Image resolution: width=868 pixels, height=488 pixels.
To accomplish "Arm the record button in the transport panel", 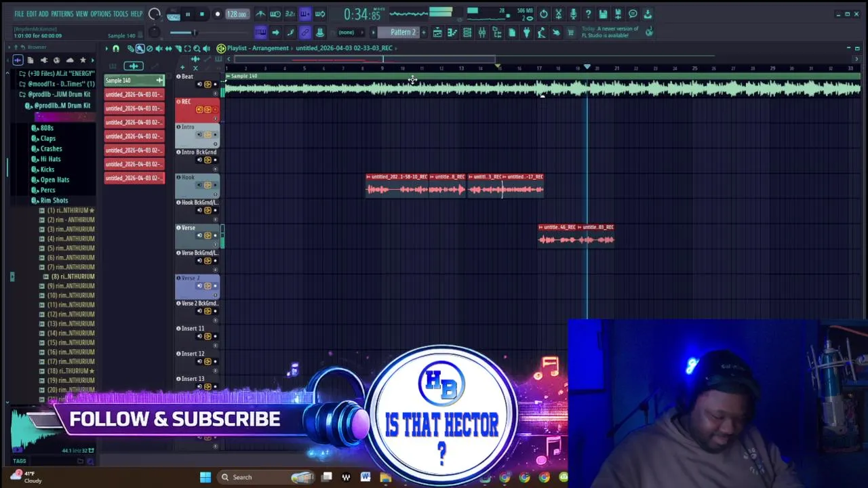I will pos(218,14).
